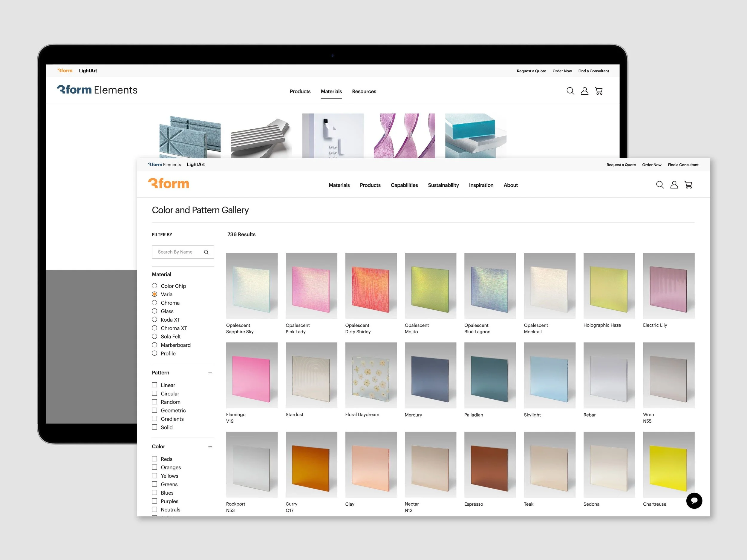Screen dimensions: 747x560
Task: Click the search icon in 3form header
Action: [x=659, y=185]
